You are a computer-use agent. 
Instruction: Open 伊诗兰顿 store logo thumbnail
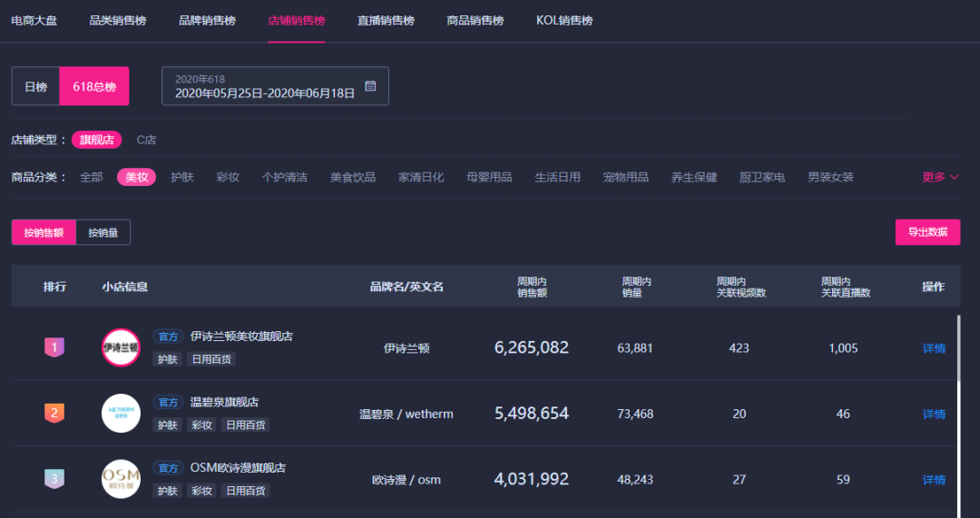tap(122, 347)
